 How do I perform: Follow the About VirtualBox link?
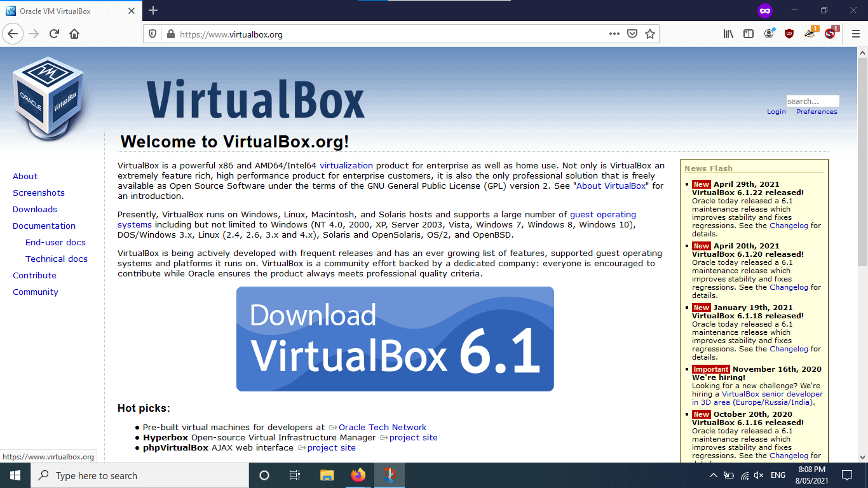611,186
